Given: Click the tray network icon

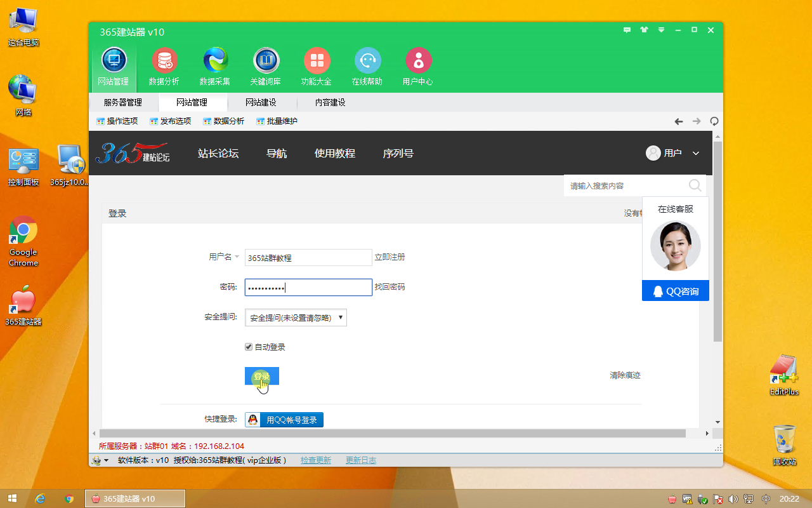Looking at the screenshot, I should [x=749, y=499].
